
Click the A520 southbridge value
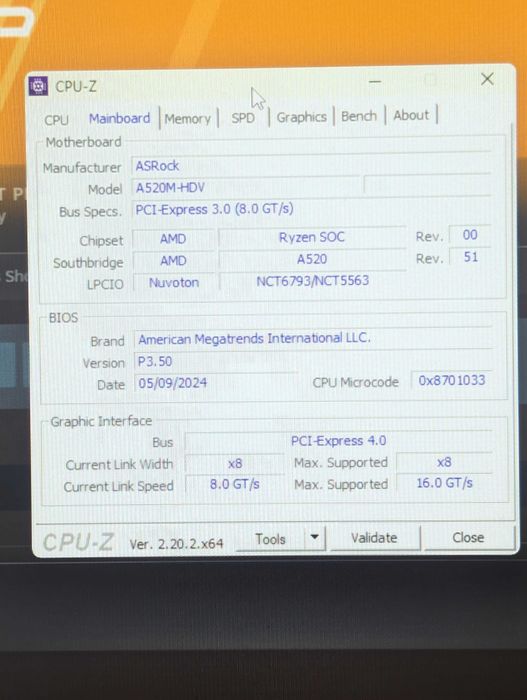coord(312,259)
